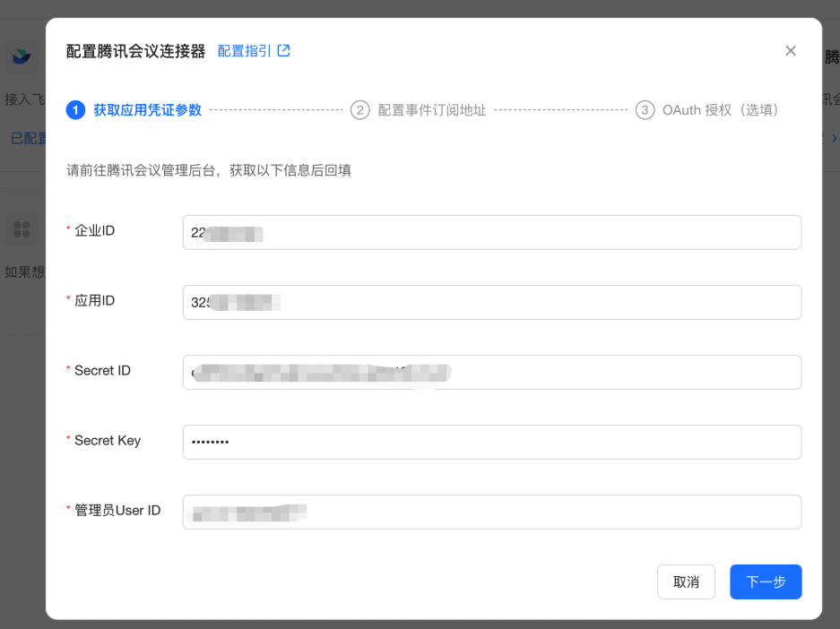Viewport: 840px width, 629px height.
Task: Click the 取消 button
Action: pyautogui.click(x=686, y=582)
